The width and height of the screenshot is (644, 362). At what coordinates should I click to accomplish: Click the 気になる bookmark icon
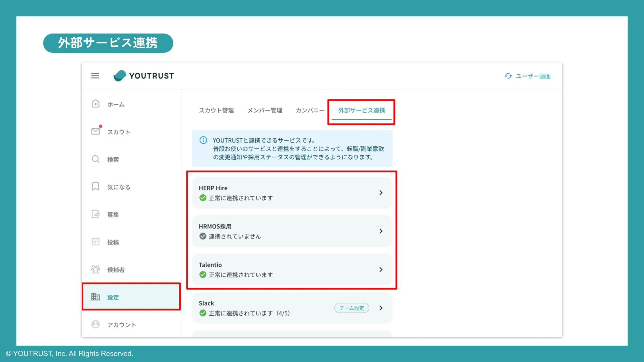click(x=95, y=186)
